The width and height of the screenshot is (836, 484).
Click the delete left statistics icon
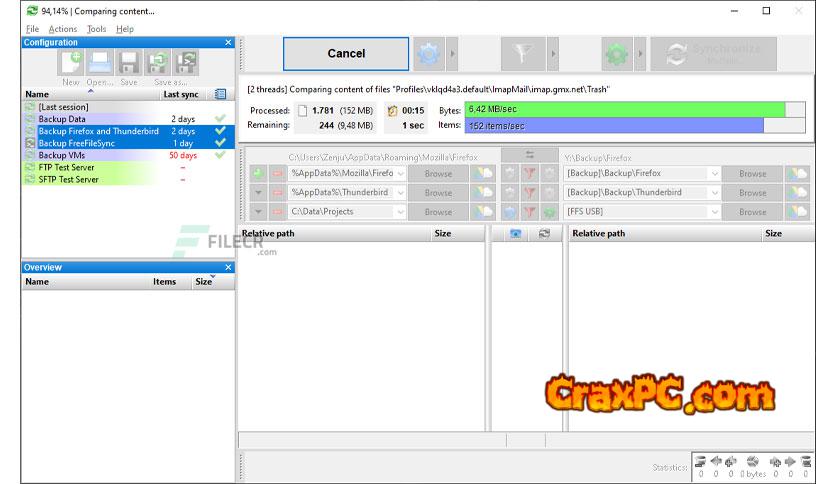pos(701,461)
